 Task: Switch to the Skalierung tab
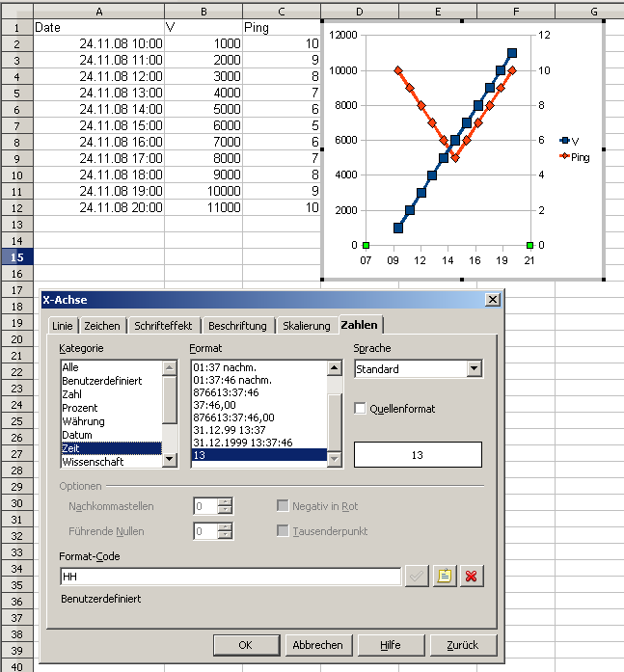[x=306, y=326]
